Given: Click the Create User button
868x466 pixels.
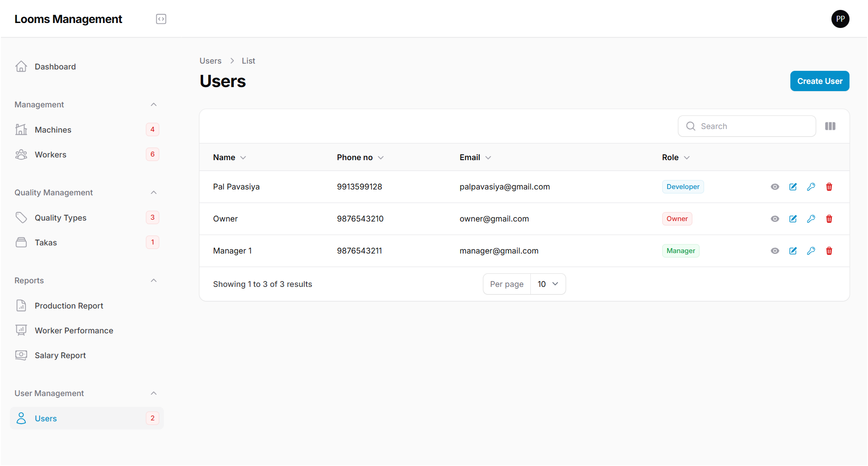Looking at the screenshot, I should click(819, 81).
